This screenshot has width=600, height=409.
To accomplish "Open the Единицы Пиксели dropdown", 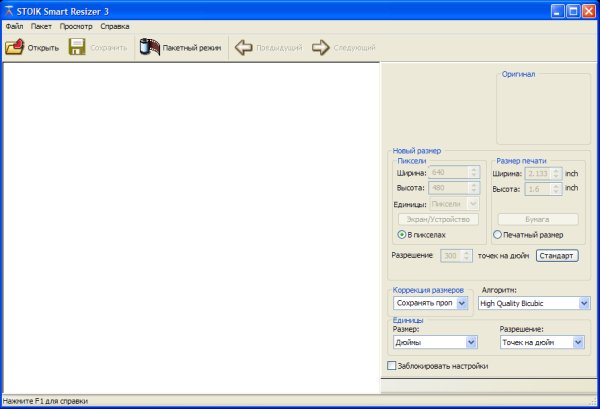I will pyautogui.click(x=454, y=204).
